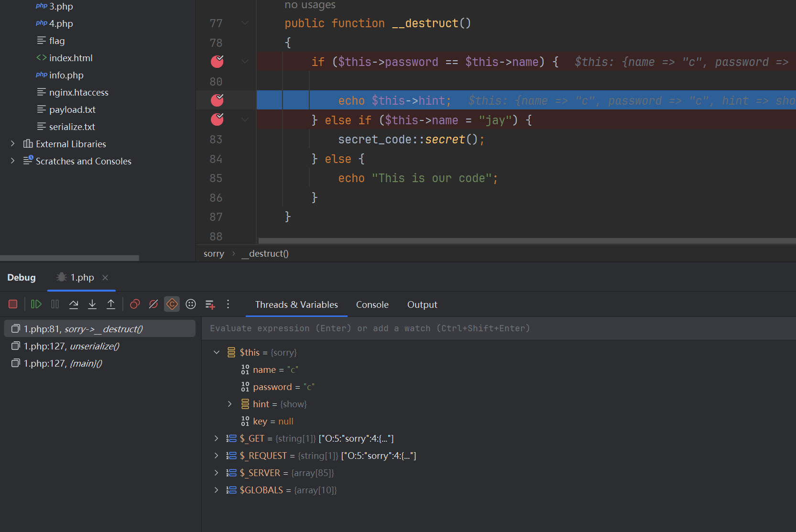Image resolution: width=796 pixels, height=532 pixels.
Task: Stop the debug session with red square
Action: 13,304
